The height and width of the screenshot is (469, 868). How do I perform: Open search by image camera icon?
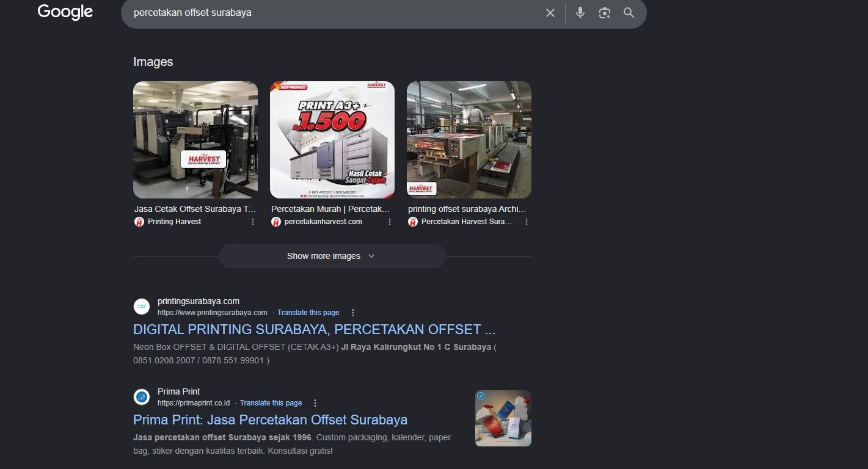point(605,13)
